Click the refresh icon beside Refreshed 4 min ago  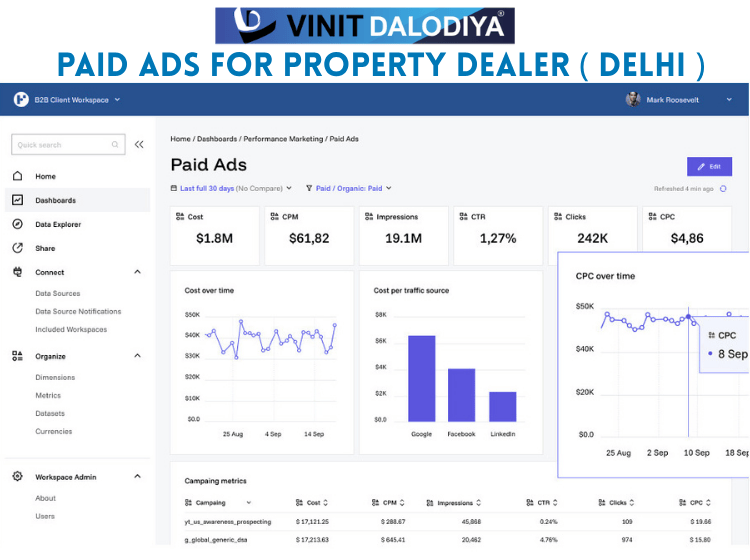[724, 188]
